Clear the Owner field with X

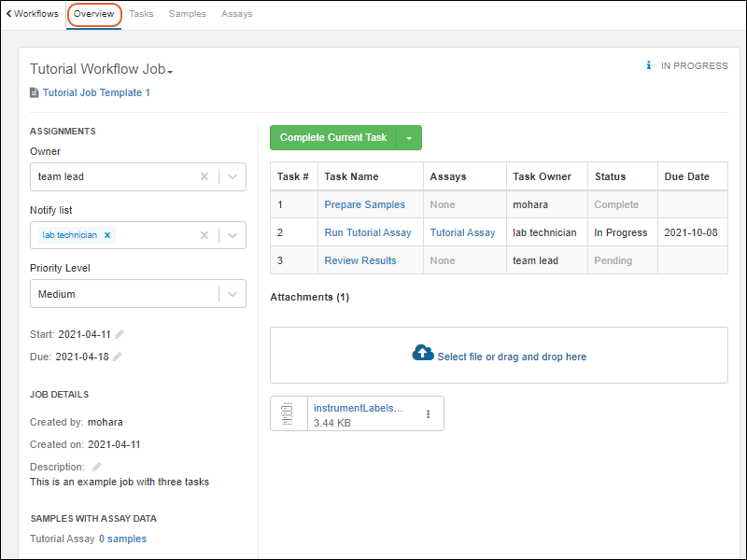(x=204, y=176)
